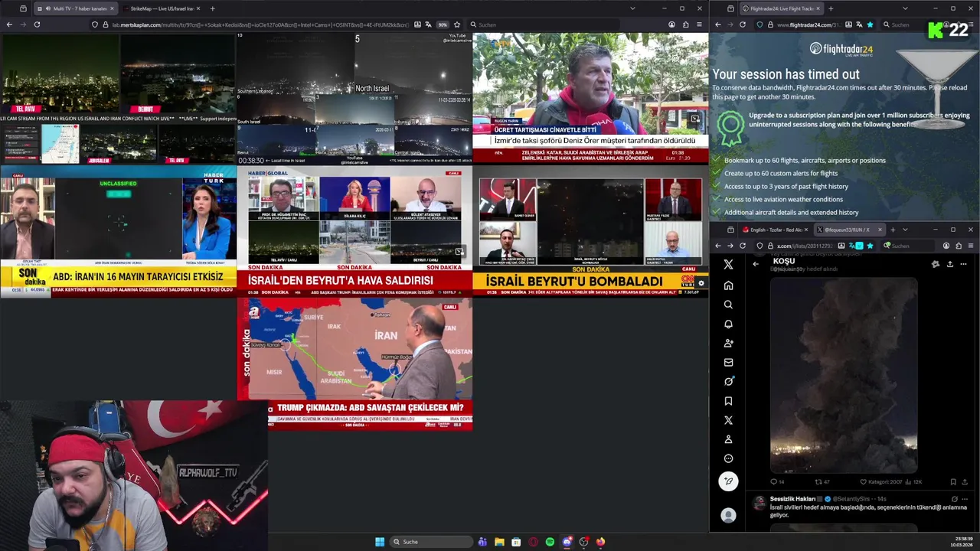The image size is (980, 551).
Task: Open 90% zoom indicator in Multi TV address bar
Action: click(x=443, y=24)
